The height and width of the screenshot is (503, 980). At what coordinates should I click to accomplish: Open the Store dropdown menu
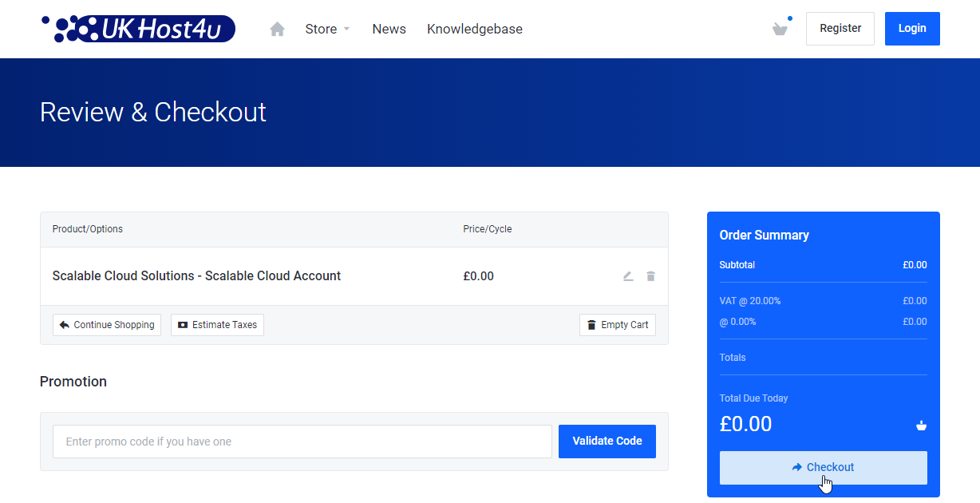(x=321, y=29)
